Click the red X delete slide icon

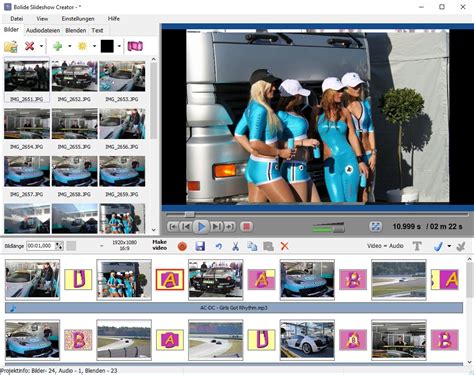coord(284,246)
